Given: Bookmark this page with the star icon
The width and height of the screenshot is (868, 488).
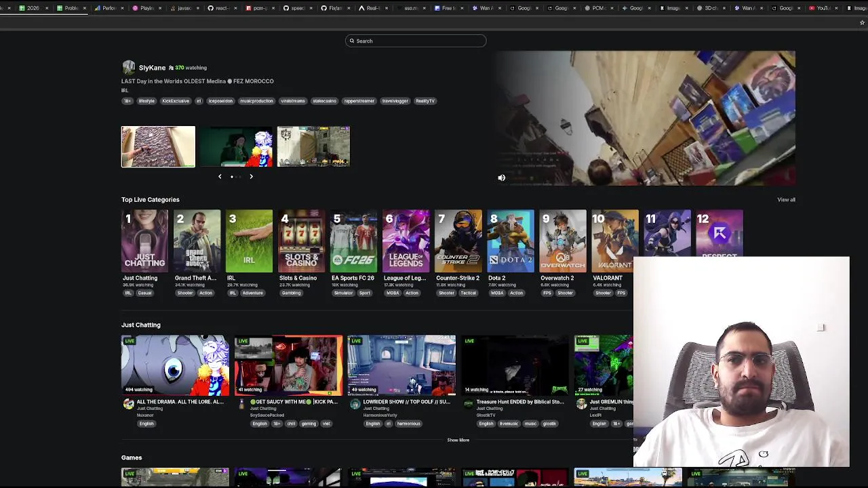Looking at the screenshot, I should 862,22.
